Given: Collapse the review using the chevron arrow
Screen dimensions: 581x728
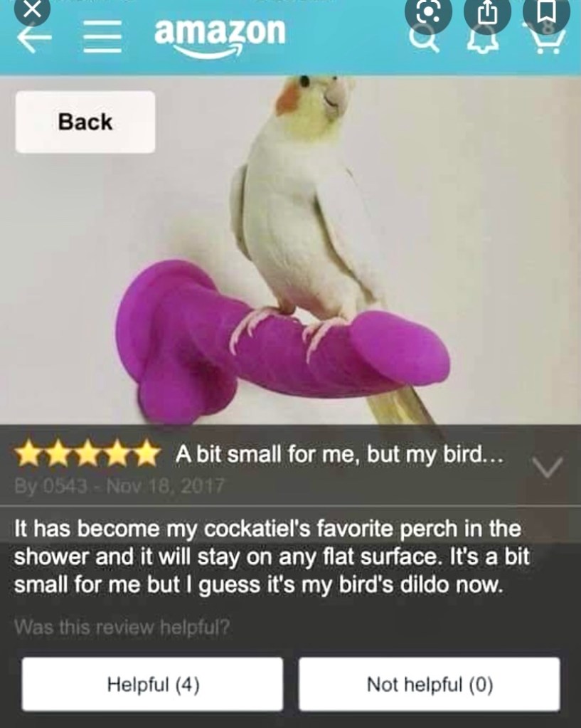Looking at the screenshot, I should point(548,467).
